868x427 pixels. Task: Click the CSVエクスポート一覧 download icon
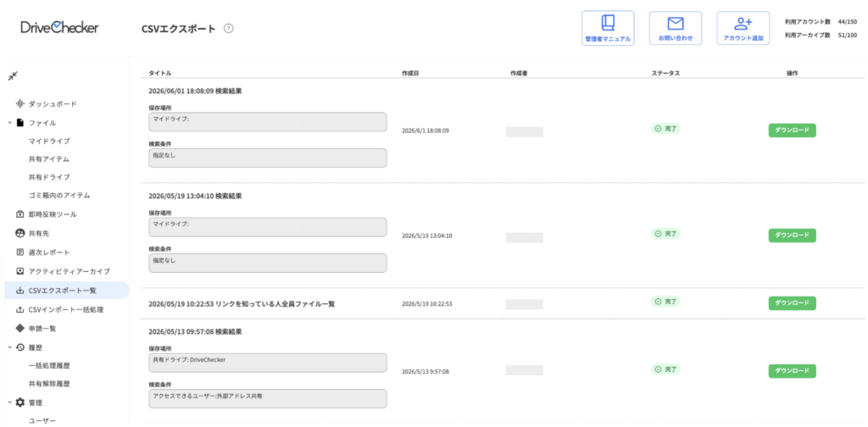tap(20, 290)
